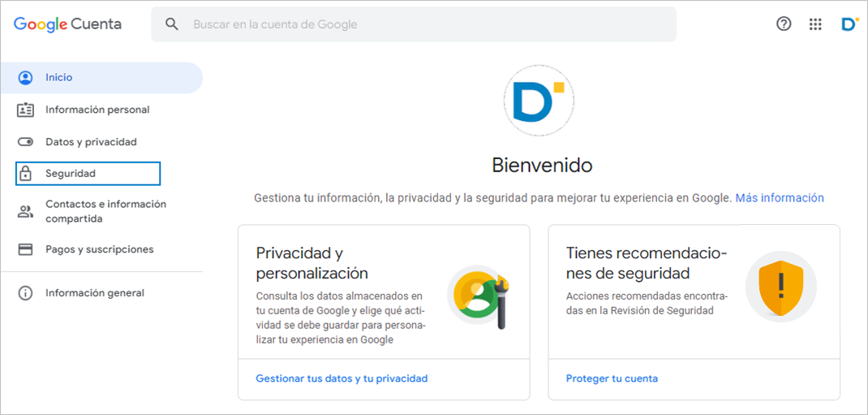Click the Información general info icon

point(25,293)
